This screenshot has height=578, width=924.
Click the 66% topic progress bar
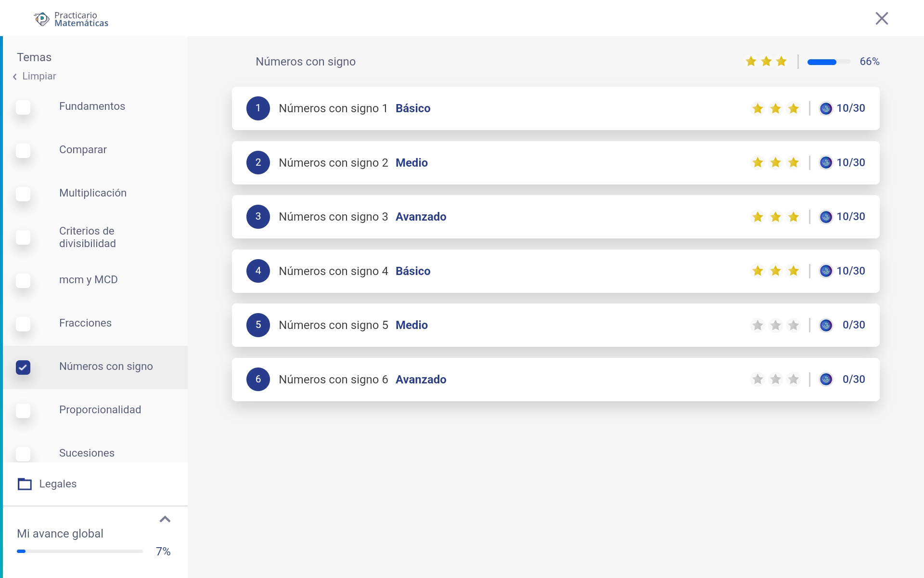829,62
